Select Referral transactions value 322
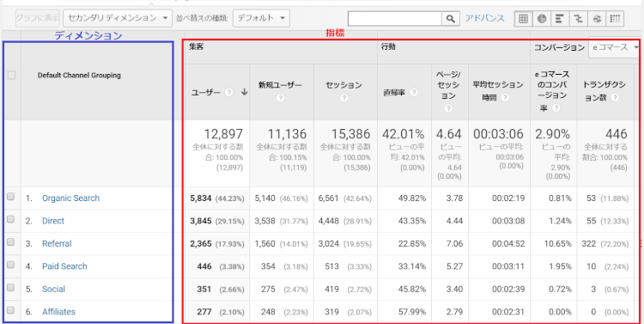 (x=588, y=243)
